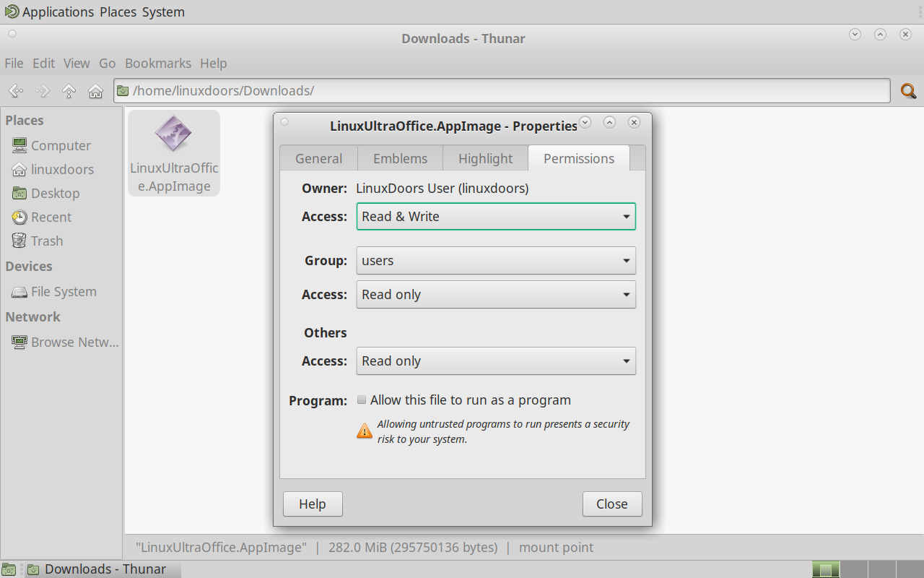Click the LinuxUltraOffice.AppImage file name label

coord(174,177)
